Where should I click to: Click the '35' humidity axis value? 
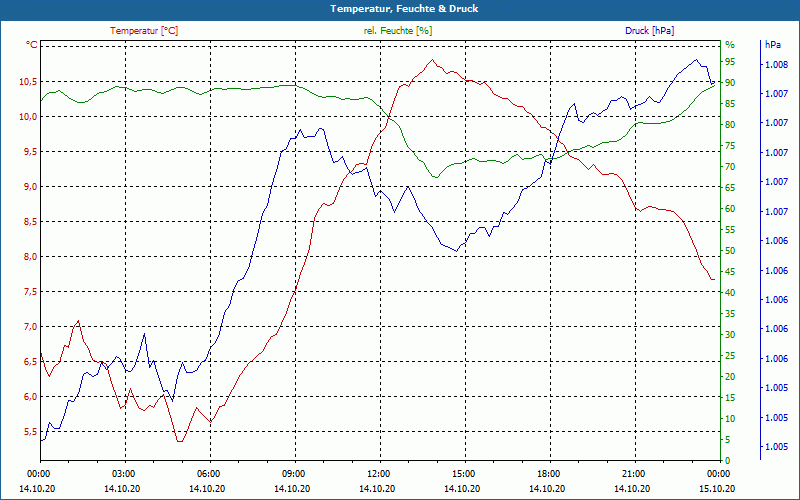(x=730, y=314)
